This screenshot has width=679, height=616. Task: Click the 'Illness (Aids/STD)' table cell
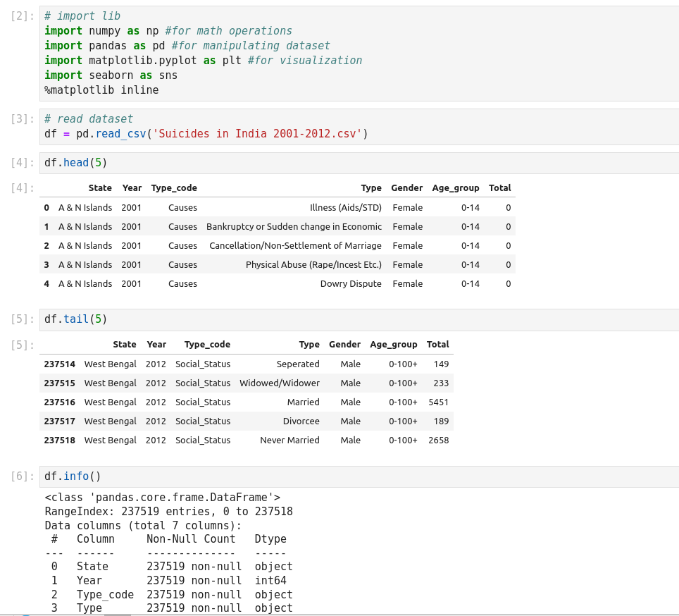[345, 208]
